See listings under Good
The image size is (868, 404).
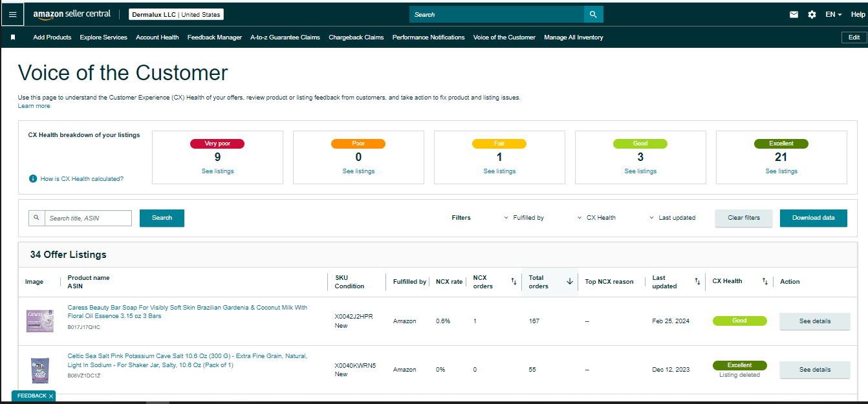pyautogui.click(x=640, y=171)
